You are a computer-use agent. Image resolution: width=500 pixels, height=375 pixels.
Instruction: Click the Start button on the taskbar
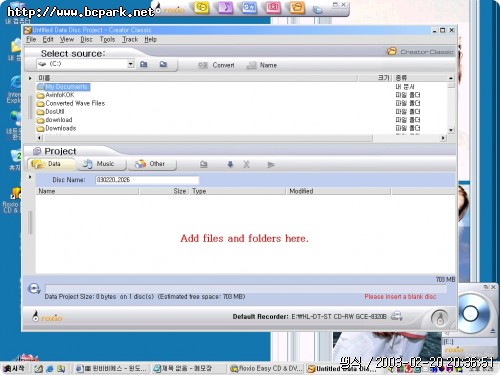14,369
